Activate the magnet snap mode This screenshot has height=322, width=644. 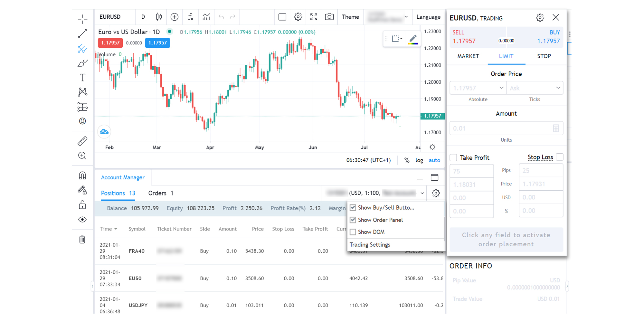coord(82,175)
